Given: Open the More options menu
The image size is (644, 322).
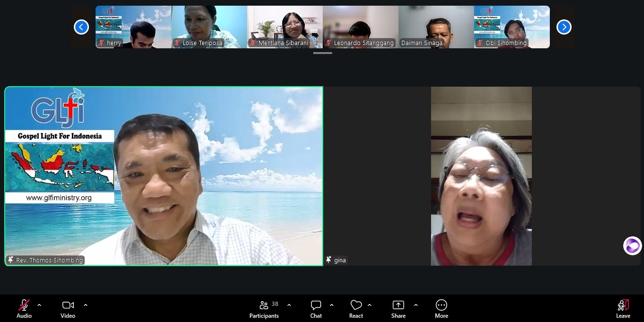Looking at the screenshot, I should [x=441, y=309].
